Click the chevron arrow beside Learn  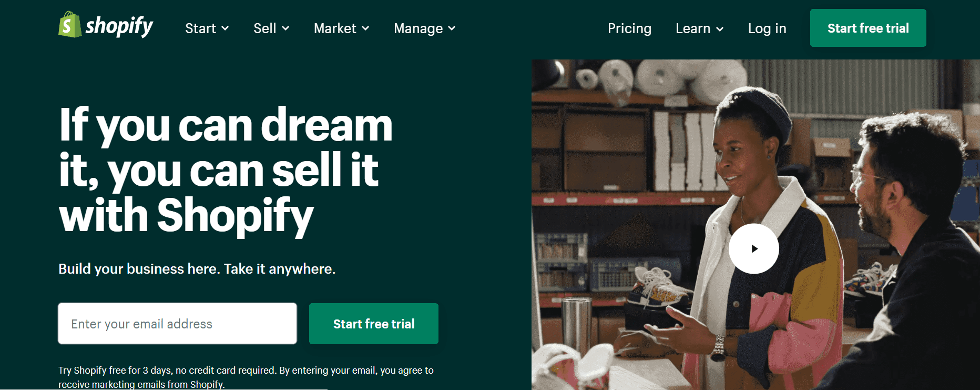pos(720,29)
